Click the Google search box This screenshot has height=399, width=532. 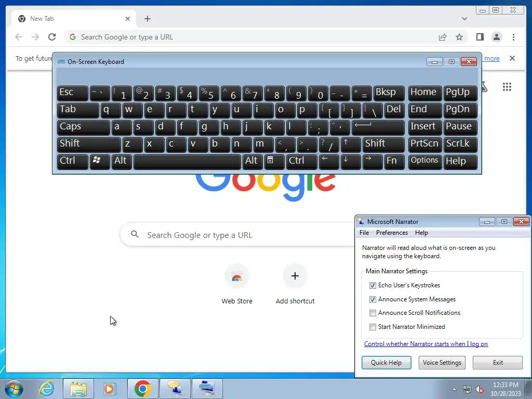(237, 235)
